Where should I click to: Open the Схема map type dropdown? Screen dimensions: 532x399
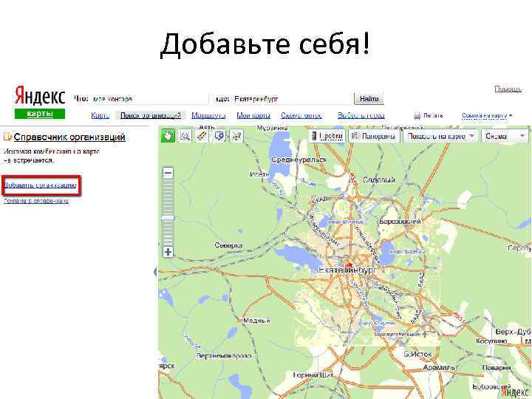pyautogui.click(x=505, y=136)
